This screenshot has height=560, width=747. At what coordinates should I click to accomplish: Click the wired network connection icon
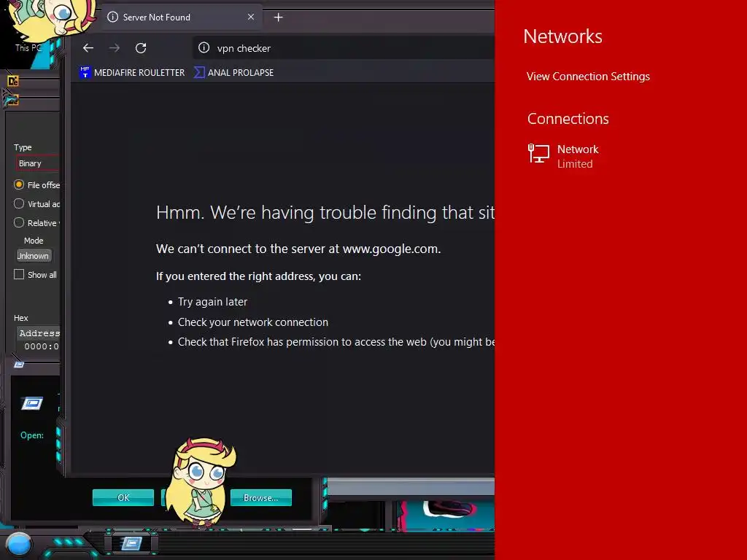[538, 154]
